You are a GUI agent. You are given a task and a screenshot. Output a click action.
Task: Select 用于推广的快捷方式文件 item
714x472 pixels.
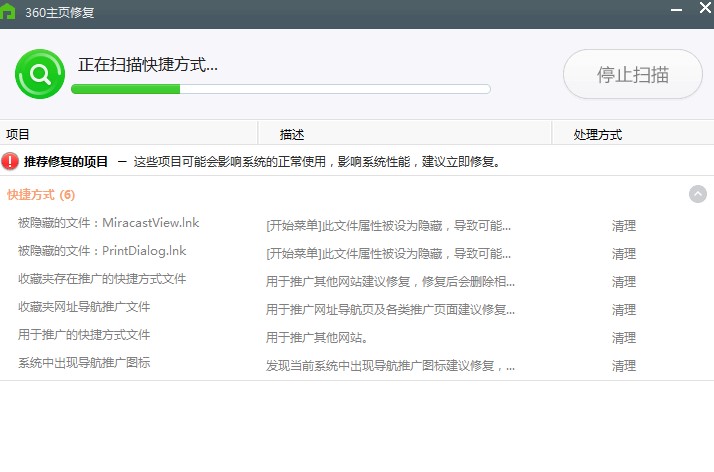[x=84, y=335]
